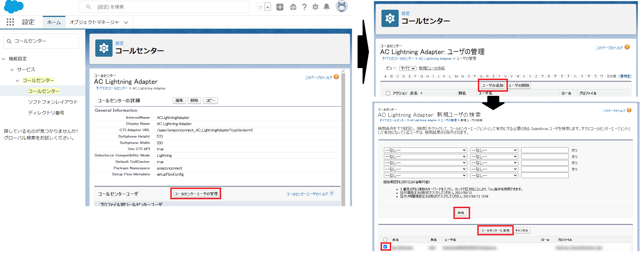
Task: Click gear icon in left コールセンター header
Action: (x=104, y=48)
